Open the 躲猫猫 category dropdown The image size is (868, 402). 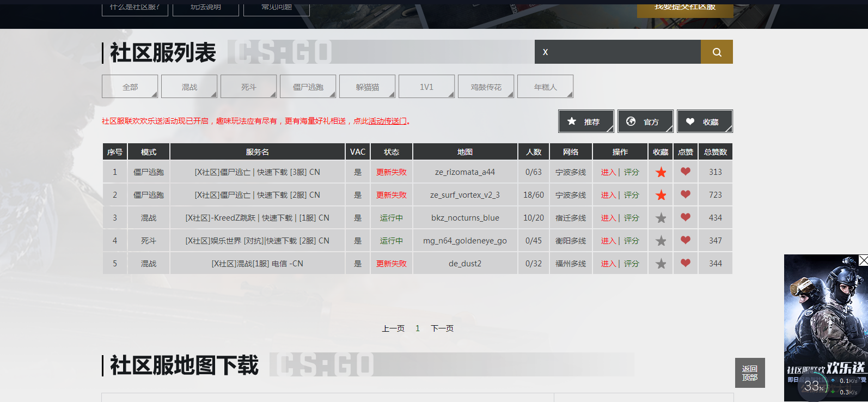[x=367, y=87]
